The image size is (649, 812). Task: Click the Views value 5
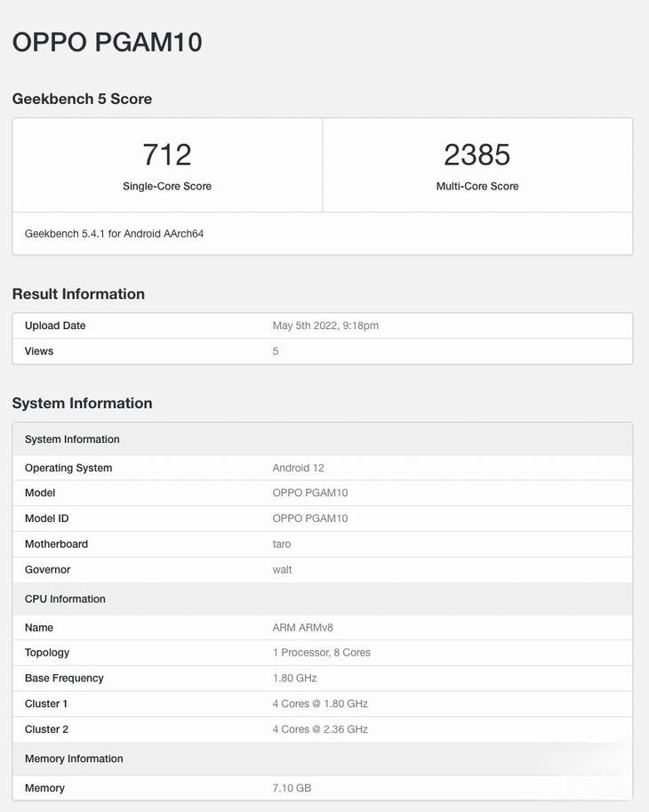click(276, 351)
